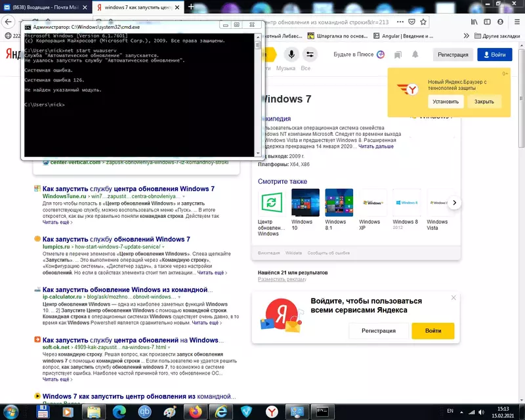The width and height of the screenshot is (525, 420).
Task: Expand ip-calculator.ru result options arrow
Action: click(x=179, y=297)
